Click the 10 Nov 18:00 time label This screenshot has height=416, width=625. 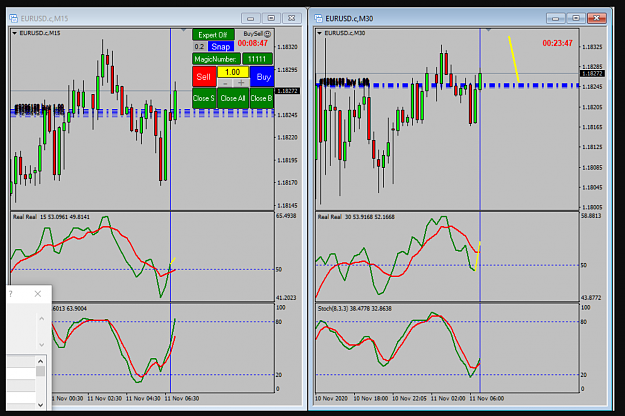coord(371,398)
